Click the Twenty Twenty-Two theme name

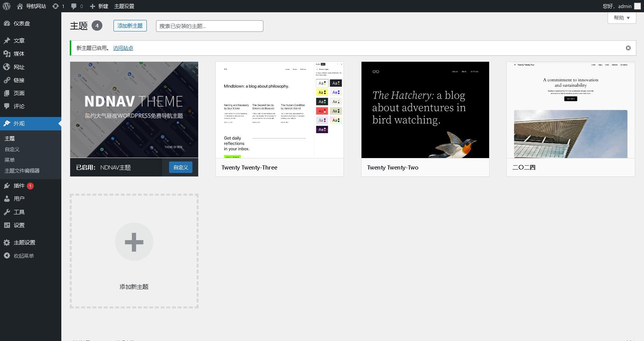pos(393,168)
